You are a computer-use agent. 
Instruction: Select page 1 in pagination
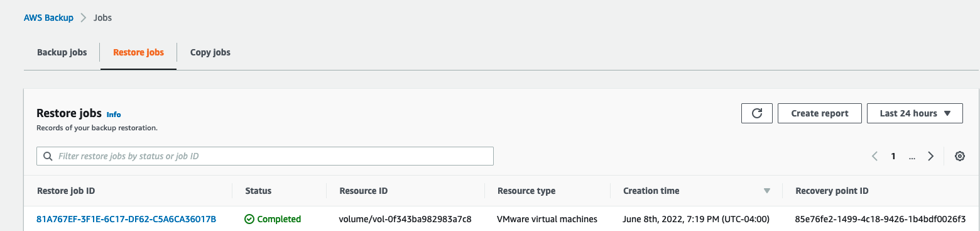click(x=893, y=157)
